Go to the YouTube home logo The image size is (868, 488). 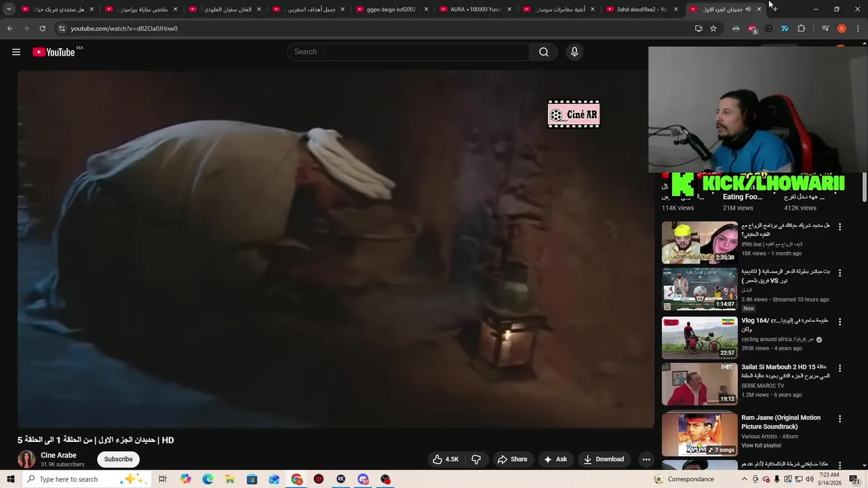coord(54,52)
